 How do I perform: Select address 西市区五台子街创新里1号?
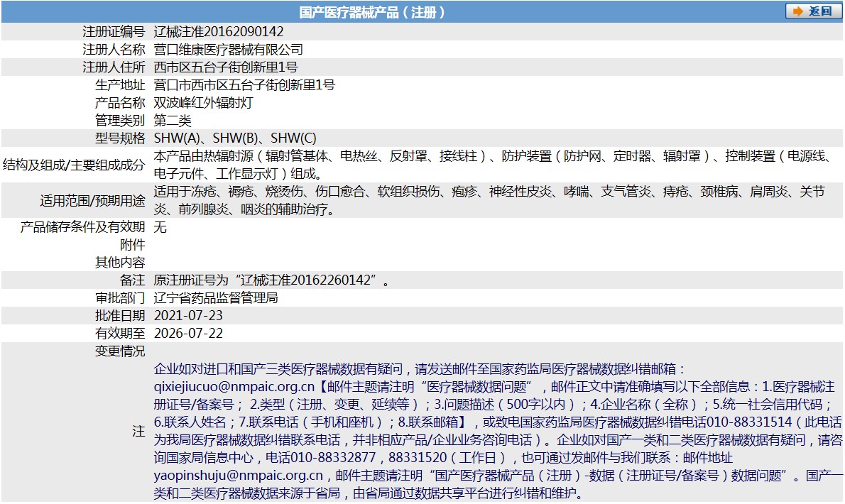click(x=225, y=67)
